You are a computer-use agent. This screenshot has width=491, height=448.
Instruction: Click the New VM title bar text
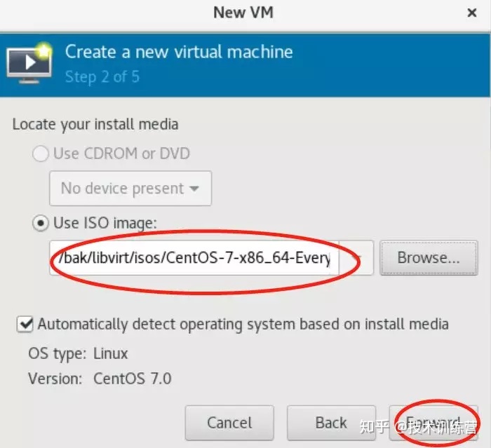point(243,13)
